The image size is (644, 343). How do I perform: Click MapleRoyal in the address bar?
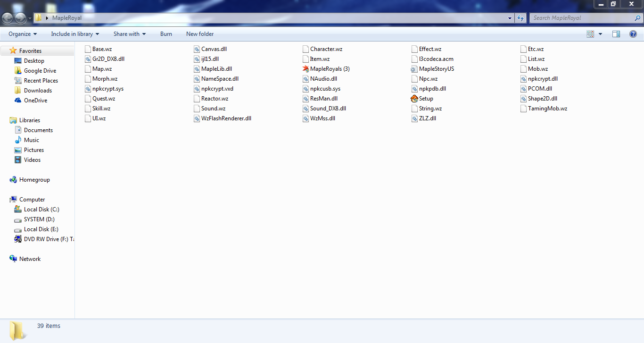67,18
